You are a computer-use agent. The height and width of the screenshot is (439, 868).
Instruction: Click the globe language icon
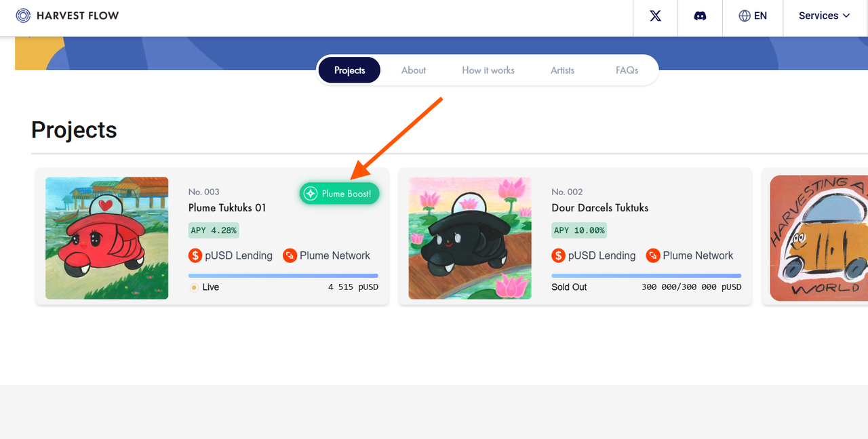tap(745, 16)
